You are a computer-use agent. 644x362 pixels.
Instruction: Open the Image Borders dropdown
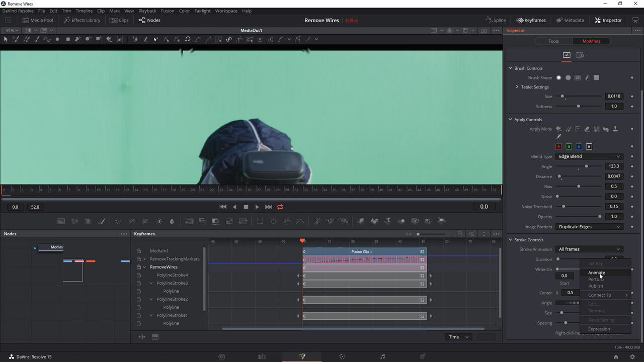pos(589,227)
